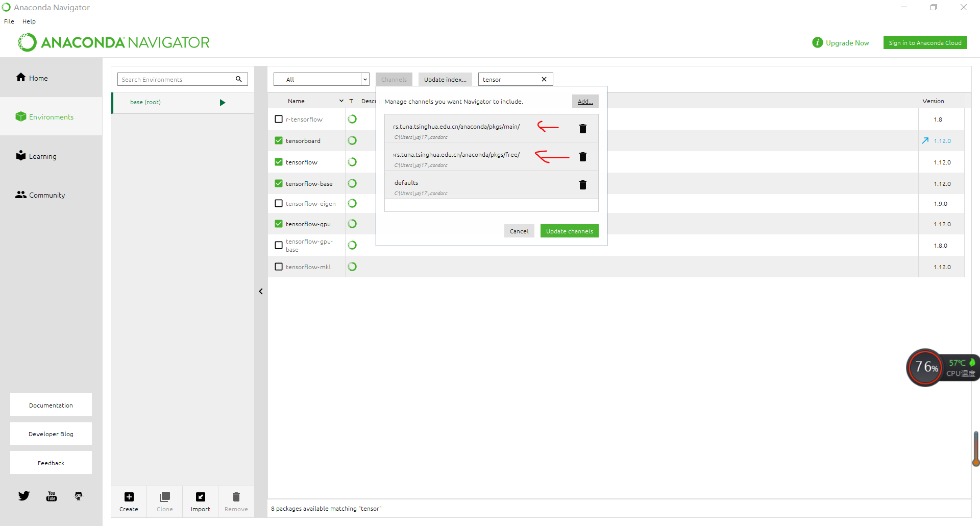Image resolution: width=980 pixels, height=526 pixels.
Task: Select the base (root) environment
Action: (x=183, y=103)
